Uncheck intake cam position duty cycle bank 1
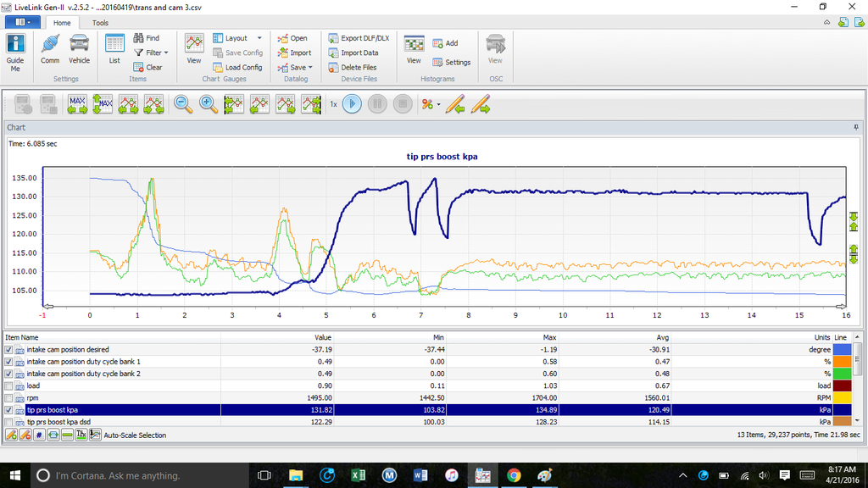 [8, 362]
